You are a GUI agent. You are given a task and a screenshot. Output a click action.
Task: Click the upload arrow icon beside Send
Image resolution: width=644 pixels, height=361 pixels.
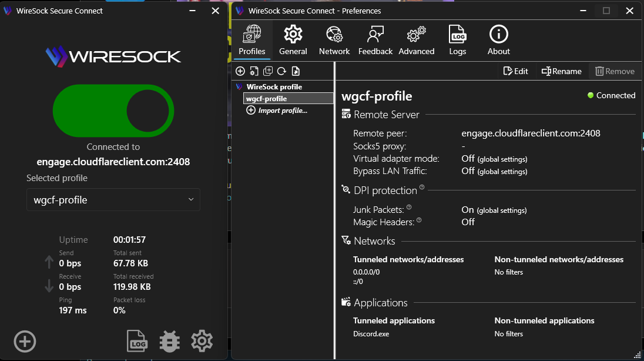tap(49, 262)
